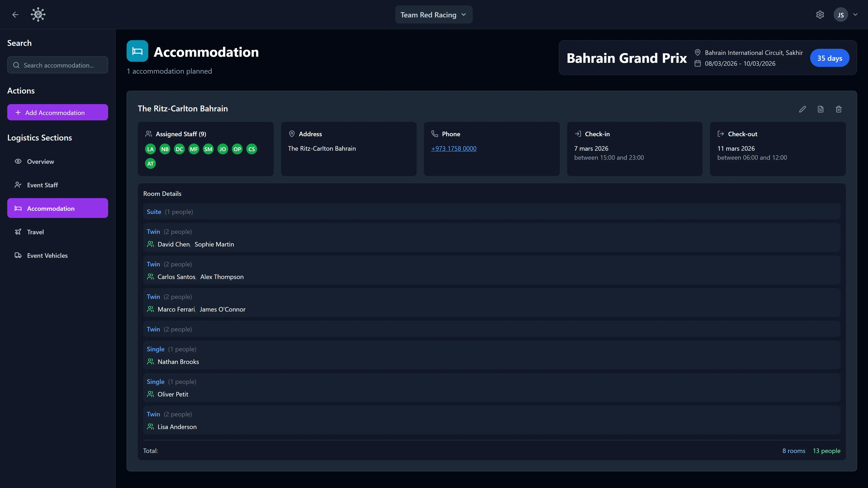Image resolution: width=868 pixels, height=488 pixels.
Task: Open the Event Vehicles section
Action: [47, 255]
